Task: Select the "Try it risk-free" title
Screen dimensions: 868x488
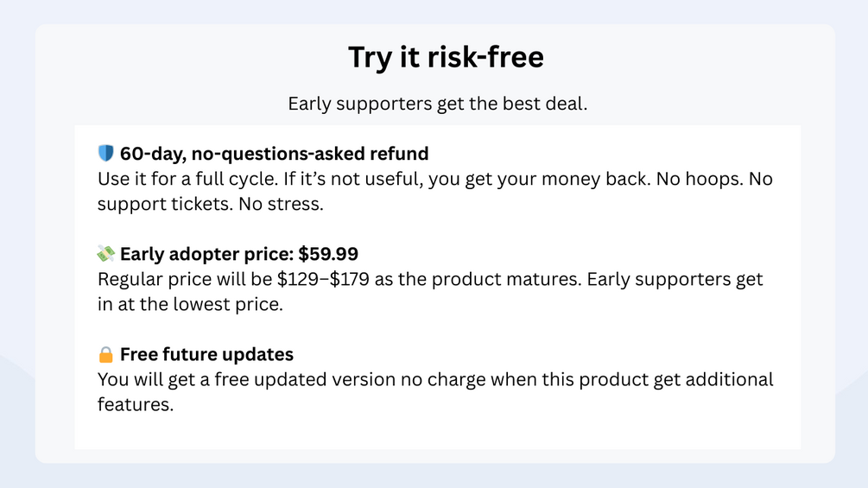Action: click(446, 58)
